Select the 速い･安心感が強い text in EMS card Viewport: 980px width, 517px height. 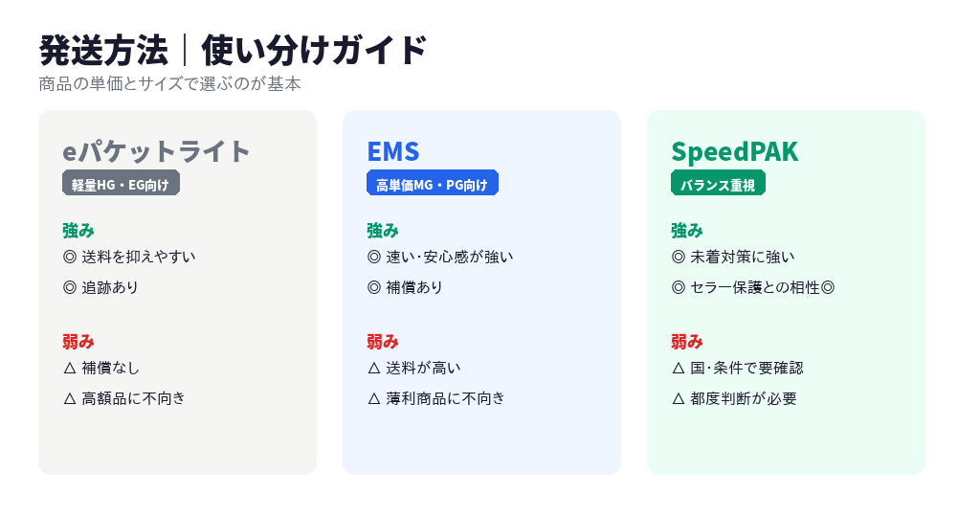pos(450,257)
